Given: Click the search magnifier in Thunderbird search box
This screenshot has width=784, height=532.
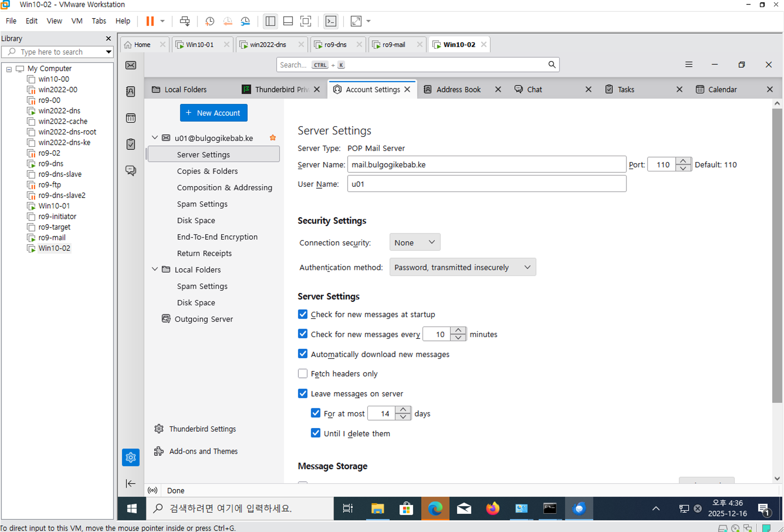Looking at the screenshot, I should pos(552,65).
